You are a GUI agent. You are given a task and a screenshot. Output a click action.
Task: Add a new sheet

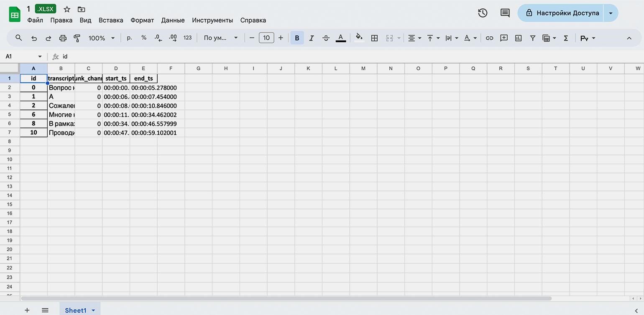(x=27, y=310)
